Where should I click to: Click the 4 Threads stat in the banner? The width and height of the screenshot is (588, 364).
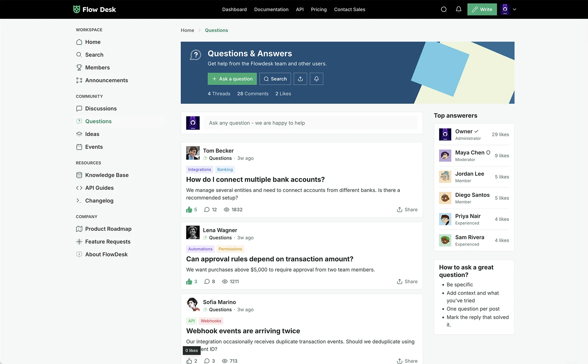coord(219,94)
